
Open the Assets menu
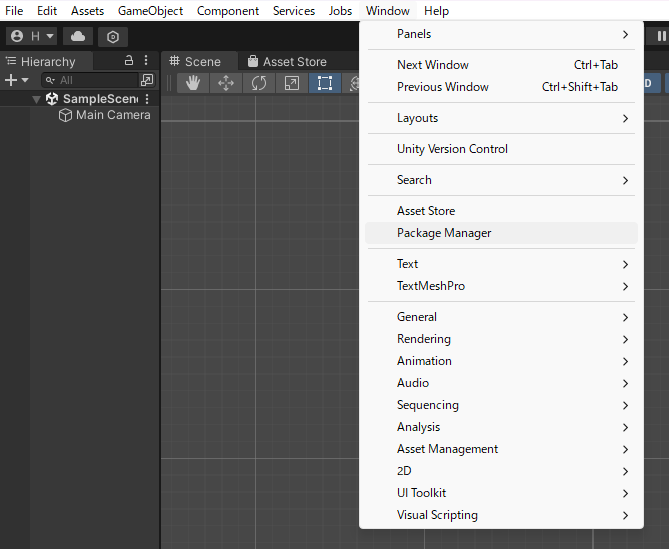pos(87,11)
